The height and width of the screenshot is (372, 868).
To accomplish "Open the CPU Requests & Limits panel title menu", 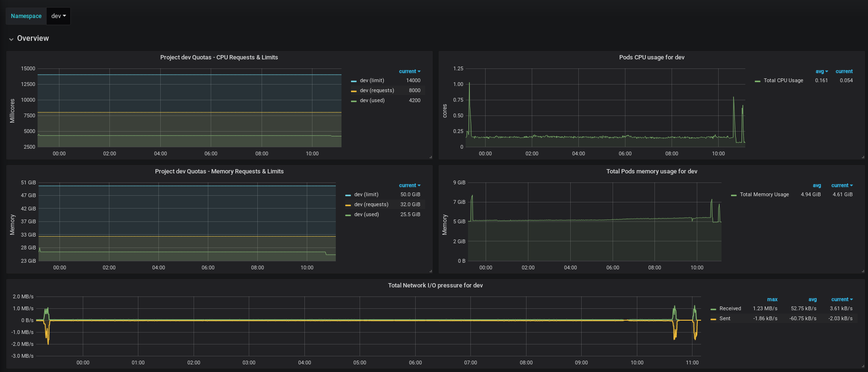I will (219, 57).
